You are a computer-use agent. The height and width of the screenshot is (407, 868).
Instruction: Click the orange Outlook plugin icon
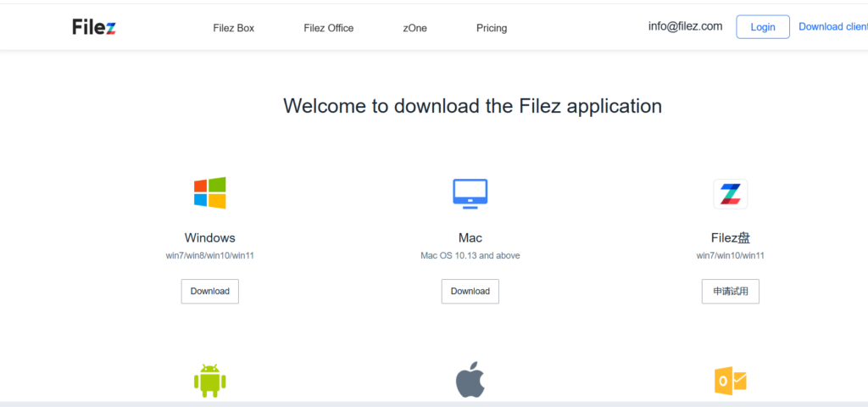(730, 381)
